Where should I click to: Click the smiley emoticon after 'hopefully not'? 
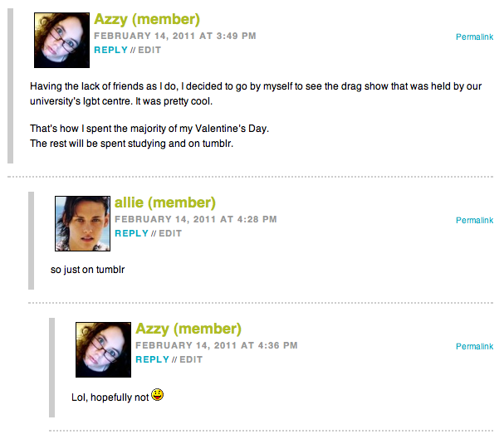tap(158, 395)
